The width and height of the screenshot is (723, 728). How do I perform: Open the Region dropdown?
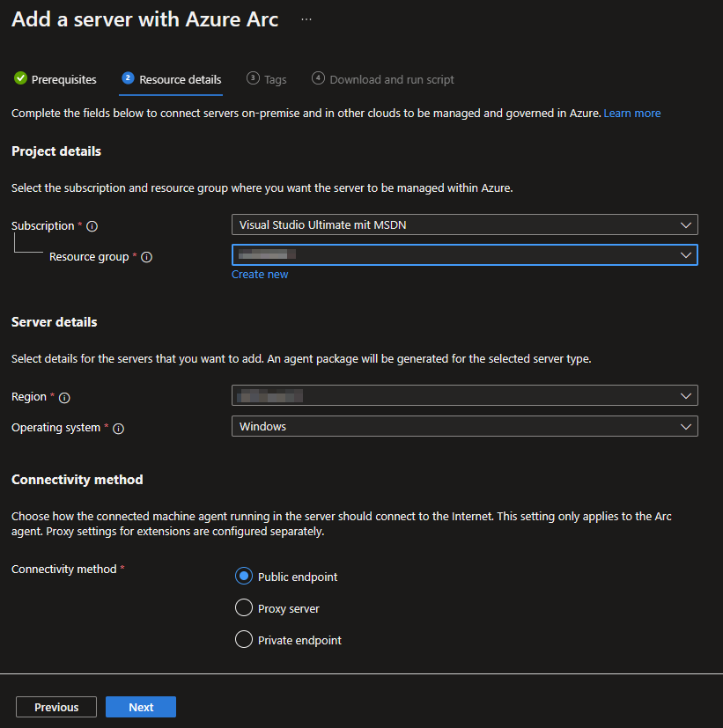click(465, 395)
